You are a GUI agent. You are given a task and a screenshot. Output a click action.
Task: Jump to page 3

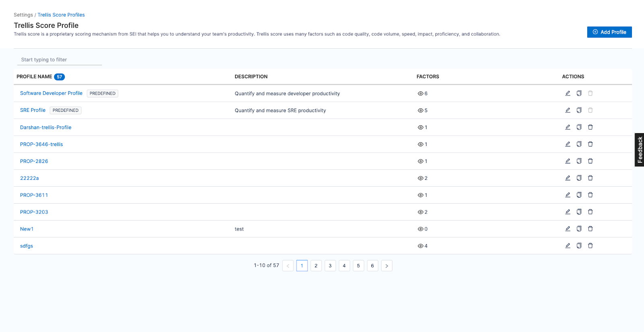pyautogui.click(x=330, y=266)
